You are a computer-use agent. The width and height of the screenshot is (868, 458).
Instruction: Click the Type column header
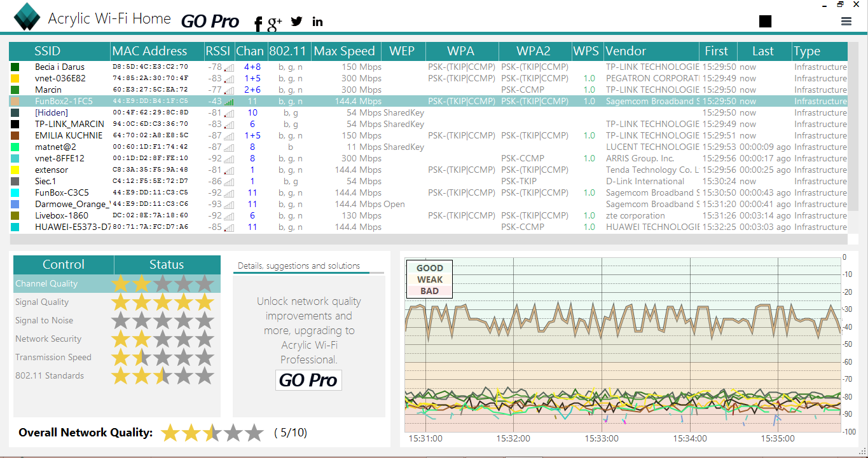820,51
